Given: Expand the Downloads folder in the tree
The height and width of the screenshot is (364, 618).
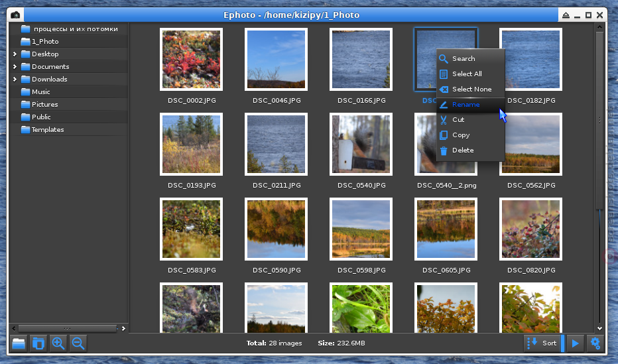Looking at the screenshot, I should click(15, 79).
